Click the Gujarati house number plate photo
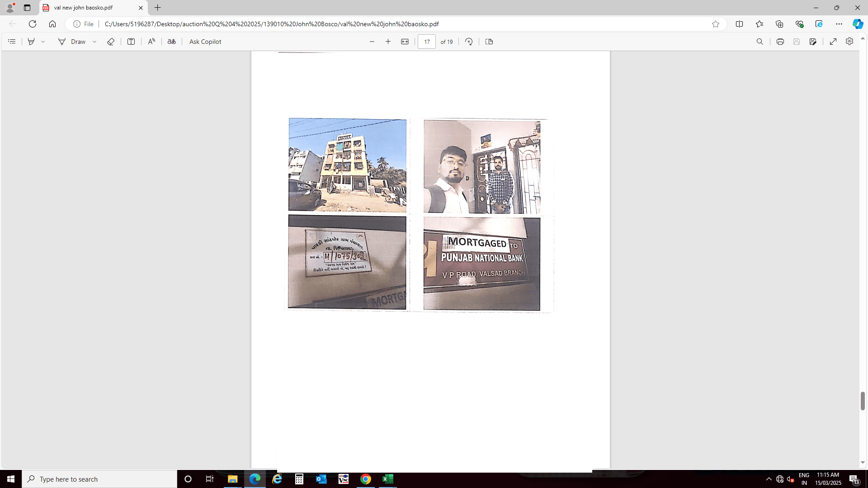This screenshot has width=868, height=488. [347, 262]
